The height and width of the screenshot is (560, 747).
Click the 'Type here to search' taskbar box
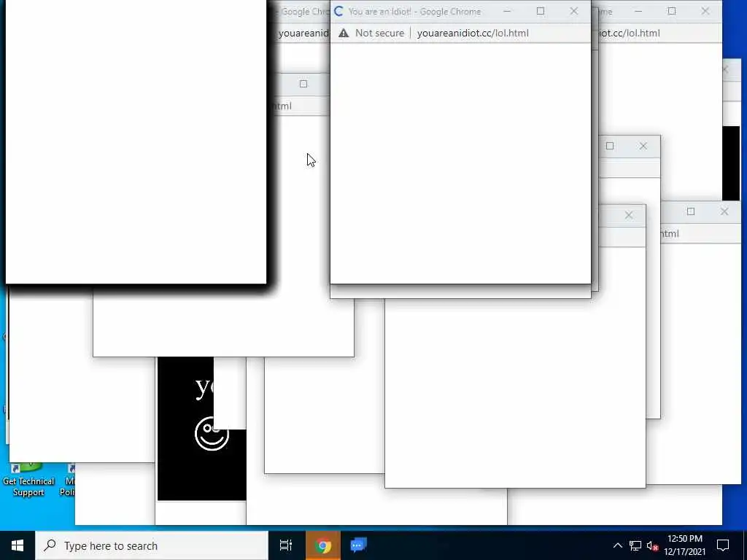pos(152,545)
